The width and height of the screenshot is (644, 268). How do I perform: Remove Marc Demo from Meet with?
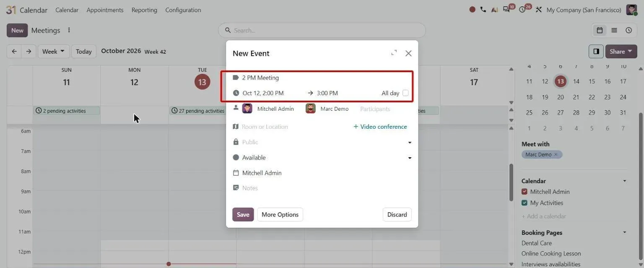(556, 154)
